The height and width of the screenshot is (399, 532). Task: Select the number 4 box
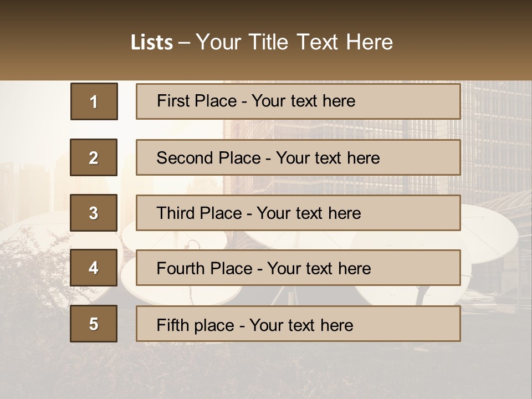click(94, 268)
